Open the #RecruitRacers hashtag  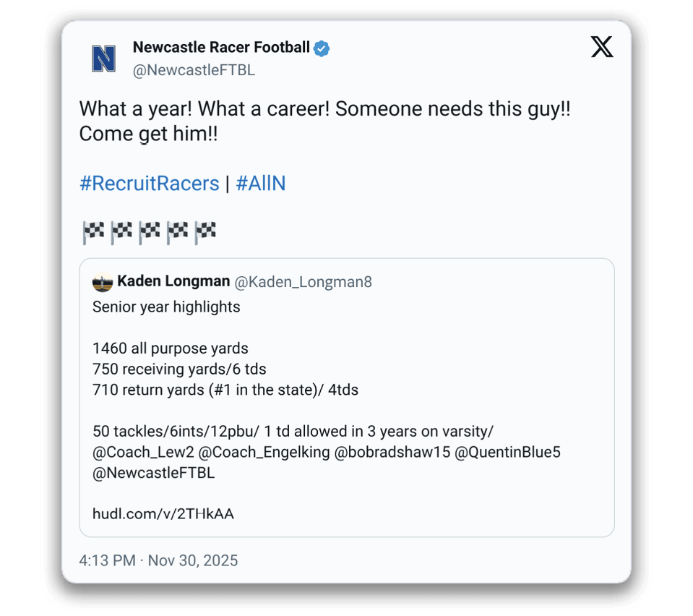coord(149,184)
